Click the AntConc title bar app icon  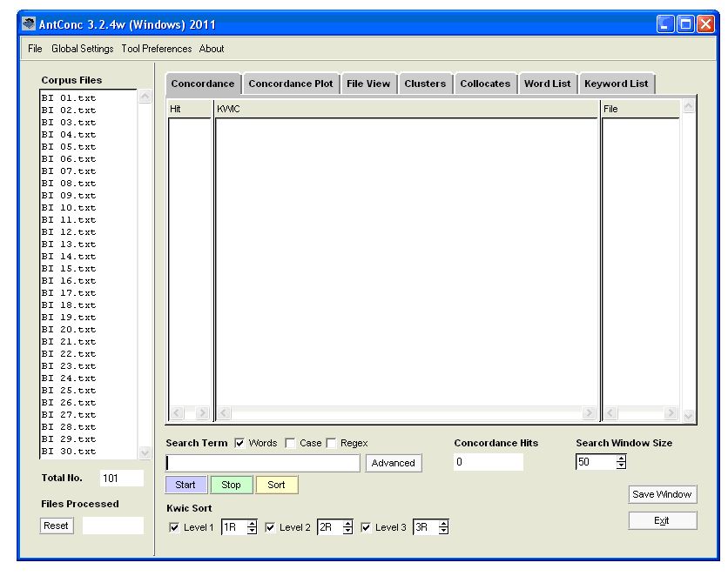coord(29,23)
